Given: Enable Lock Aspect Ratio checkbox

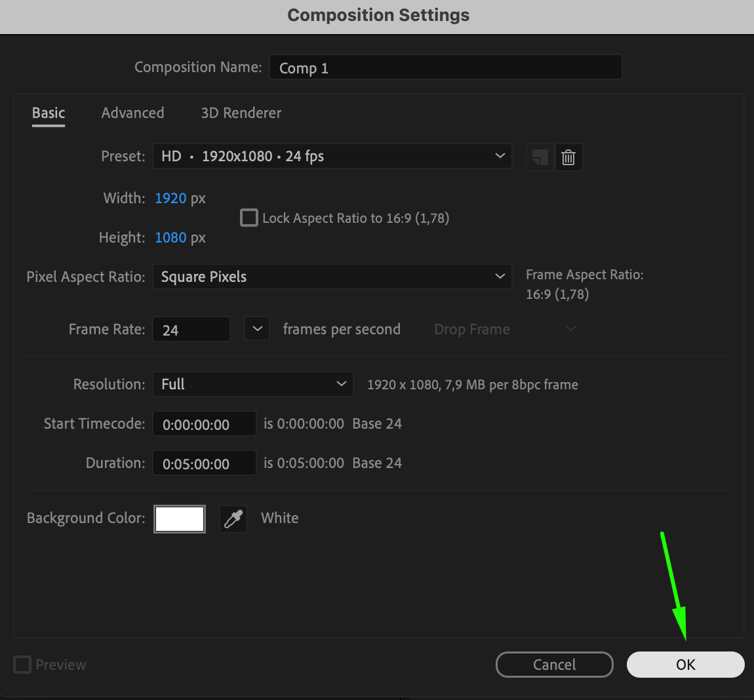Looking at the screenshot, I should pyautogui.click(x=249, y=218).
